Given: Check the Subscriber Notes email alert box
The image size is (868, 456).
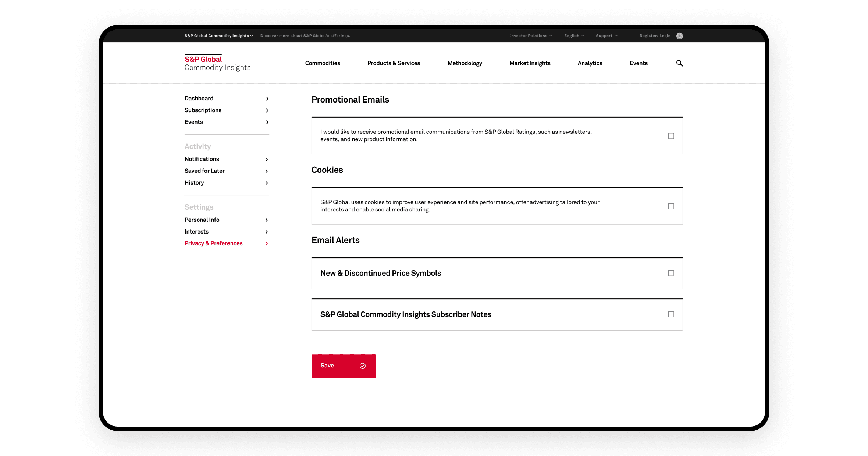Looking at the screenshot, I should [671, 314].
